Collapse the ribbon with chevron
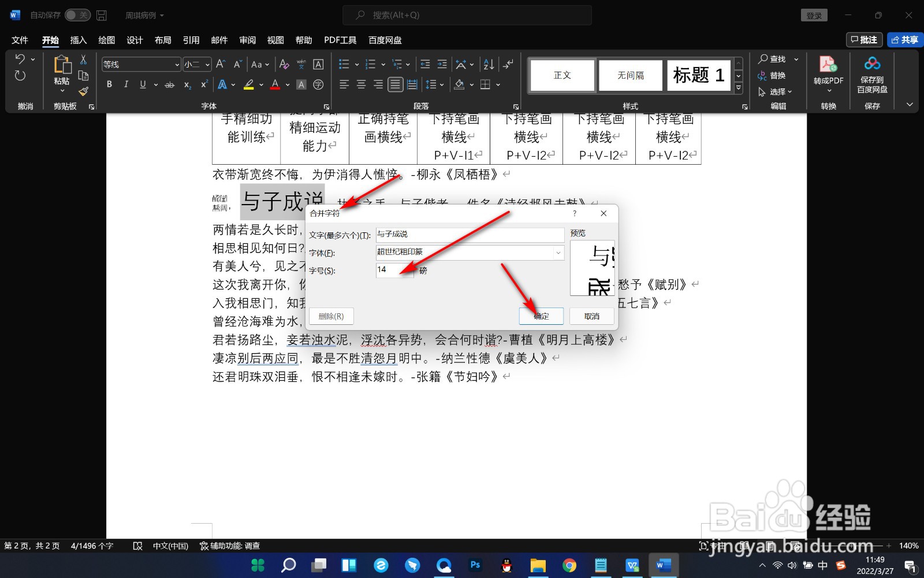 point(910,105)
